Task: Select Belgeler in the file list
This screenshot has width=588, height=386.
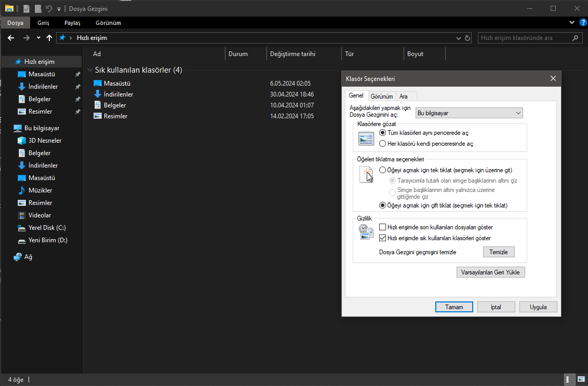Action: click(x=115, y=105)
